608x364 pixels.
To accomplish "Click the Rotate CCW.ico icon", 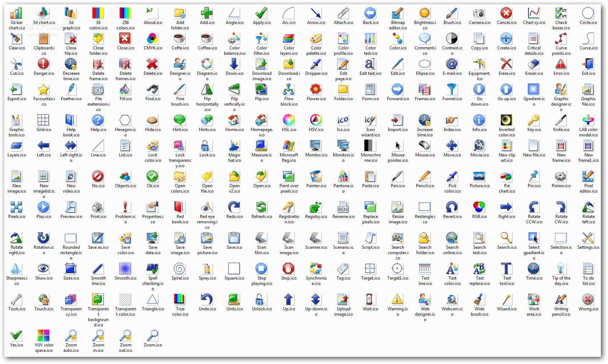I will [x=533, y=208].
